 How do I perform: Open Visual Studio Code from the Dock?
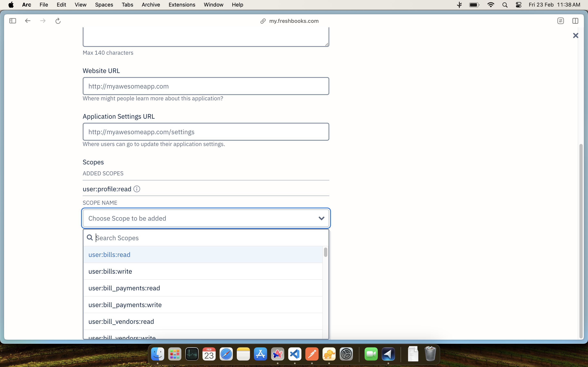click(x=294, y=354)
